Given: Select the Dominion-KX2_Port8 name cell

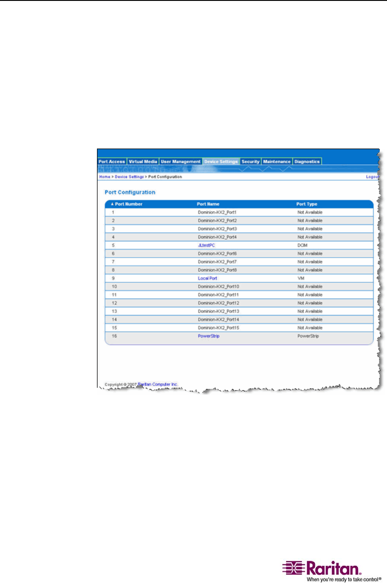Looking at the screenshot, I should click(x=217, y=270).
